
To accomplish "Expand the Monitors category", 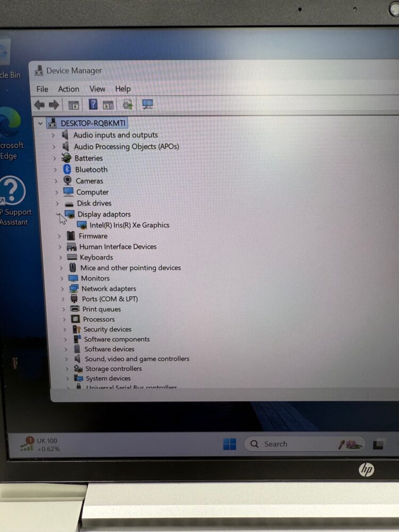I will coord(62,278).
